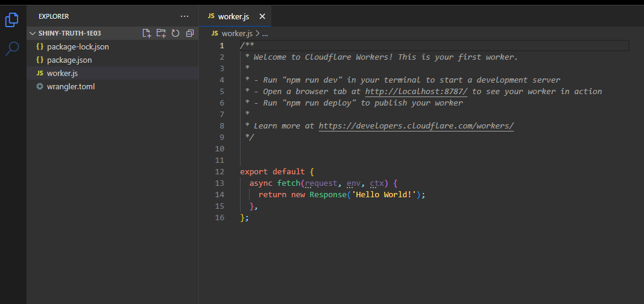Follow the http://localhost:8787/ link in comment
Image resolution: width=644 pixels, height=304 pixels.
coord(417,91)
